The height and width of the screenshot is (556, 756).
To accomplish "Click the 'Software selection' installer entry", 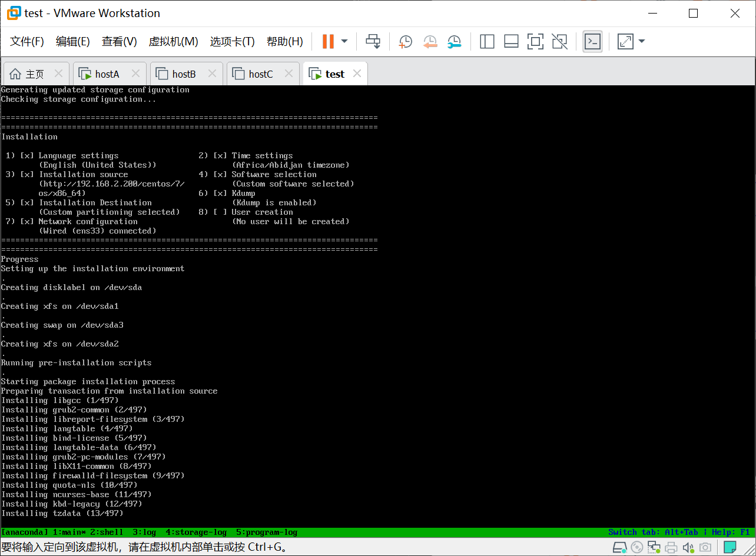I will 274,175.
